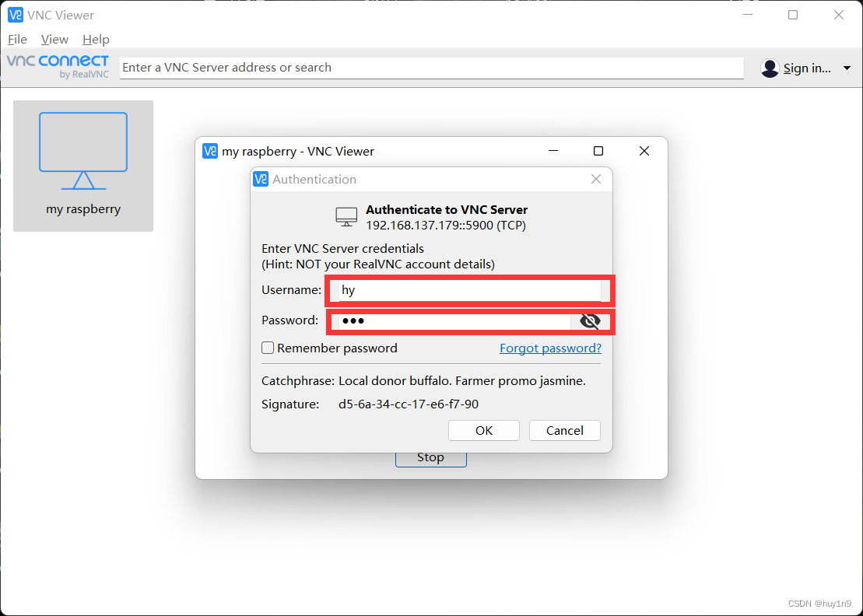The image size is (863, 616).
Task: Maximize the main VNC Viewer window
Action: click(792, 15)
